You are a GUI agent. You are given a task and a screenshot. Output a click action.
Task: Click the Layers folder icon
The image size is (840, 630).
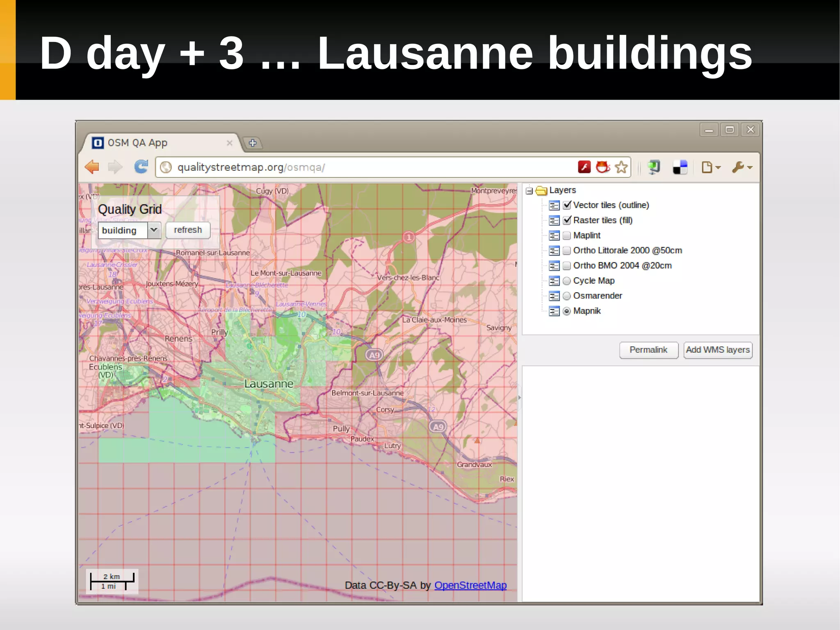(541, 190)
